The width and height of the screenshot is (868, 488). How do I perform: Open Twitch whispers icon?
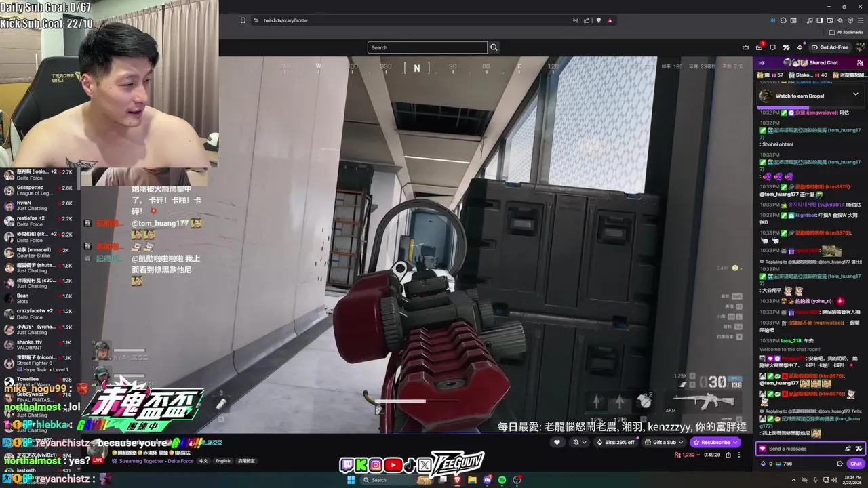772,47
